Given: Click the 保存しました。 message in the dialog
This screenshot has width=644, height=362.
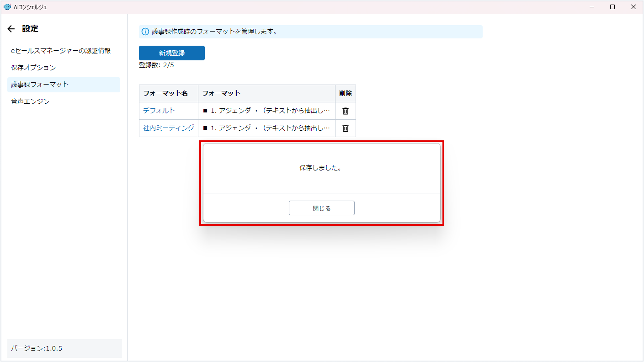Looking at the screenshot, I should (x=321, y=168).
